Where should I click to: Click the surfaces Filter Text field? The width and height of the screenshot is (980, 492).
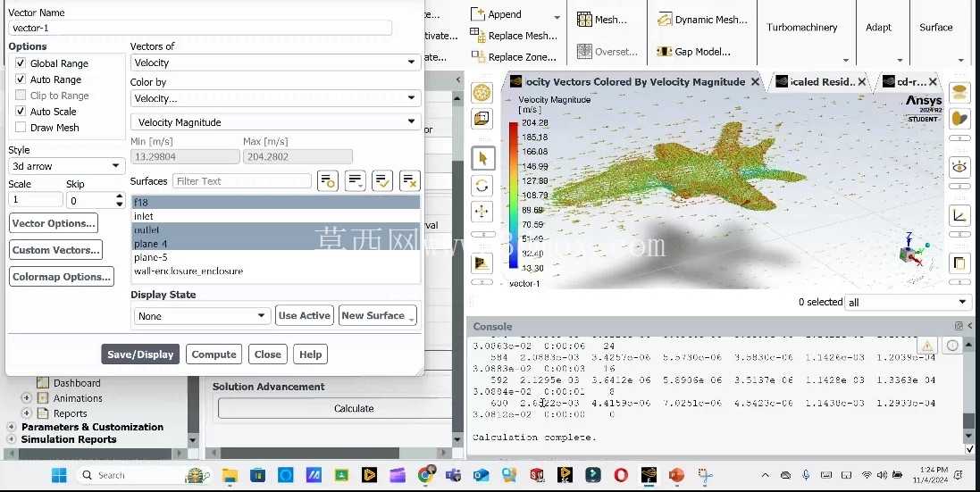pos(242,181)
